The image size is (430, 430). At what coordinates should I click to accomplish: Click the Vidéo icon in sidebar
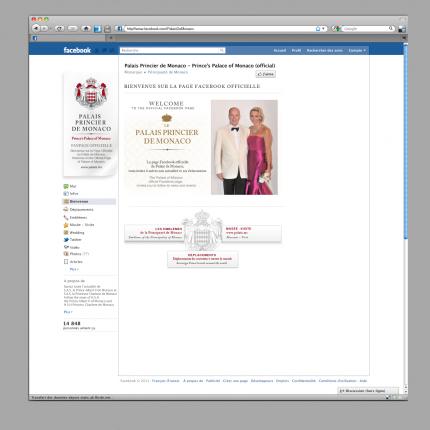(x=66, y=247)
